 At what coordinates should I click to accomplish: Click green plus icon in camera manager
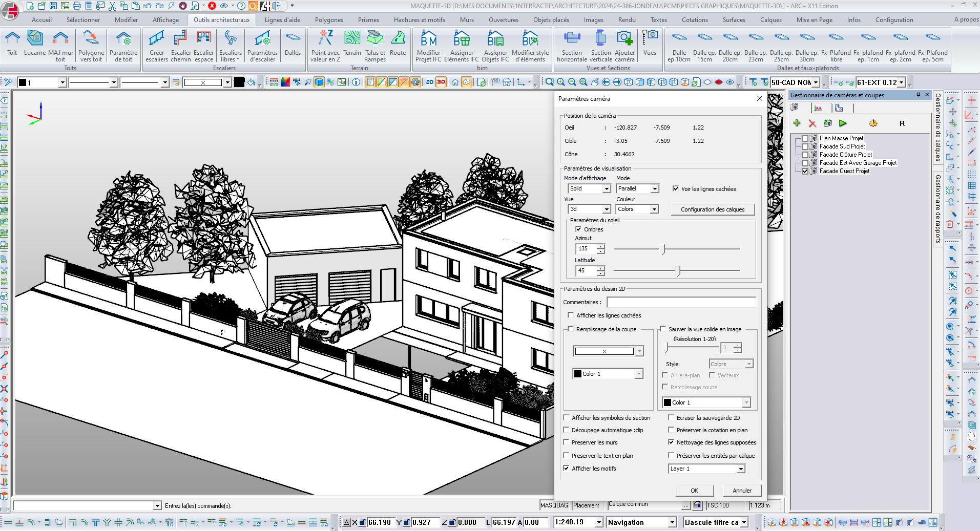(797, 123)
